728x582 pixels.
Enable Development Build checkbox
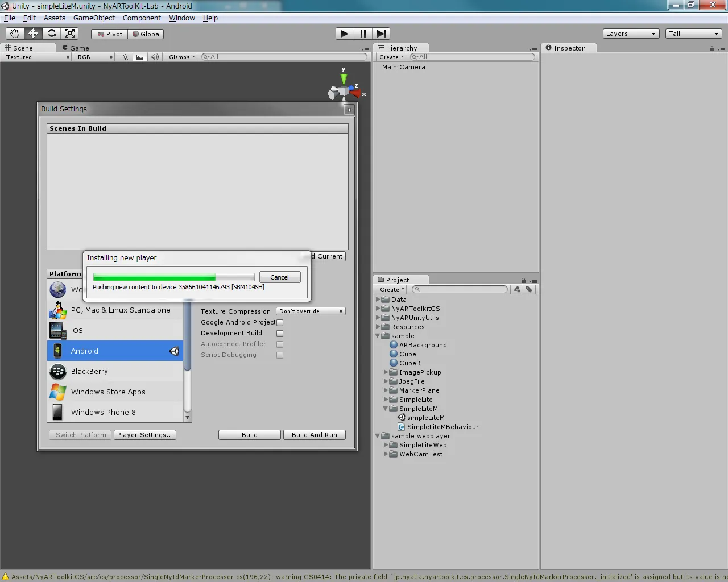click(280, 334)
